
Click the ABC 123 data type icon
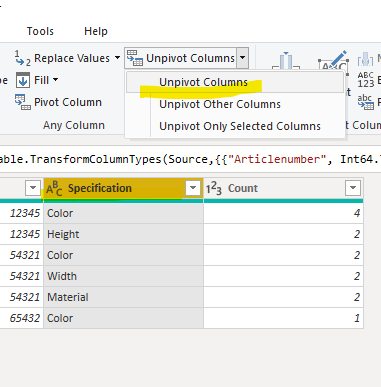tap(366, 80)
